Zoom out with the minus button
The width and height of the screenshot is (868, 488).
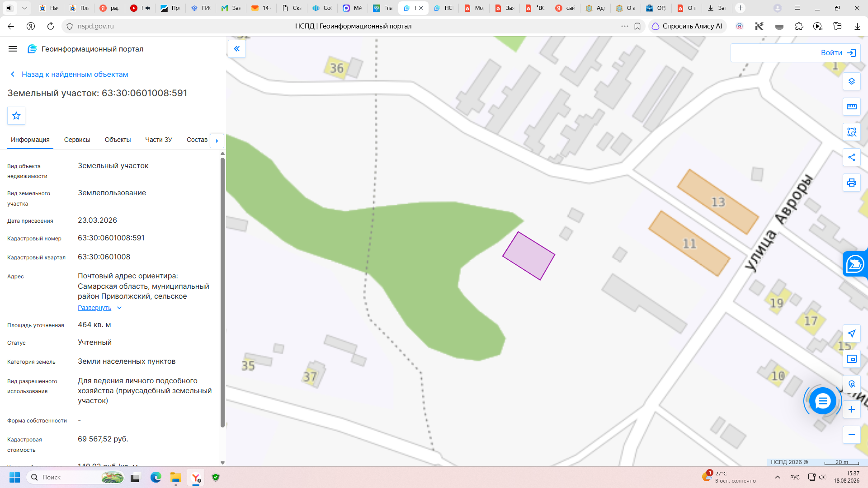[x=852, y=435]
